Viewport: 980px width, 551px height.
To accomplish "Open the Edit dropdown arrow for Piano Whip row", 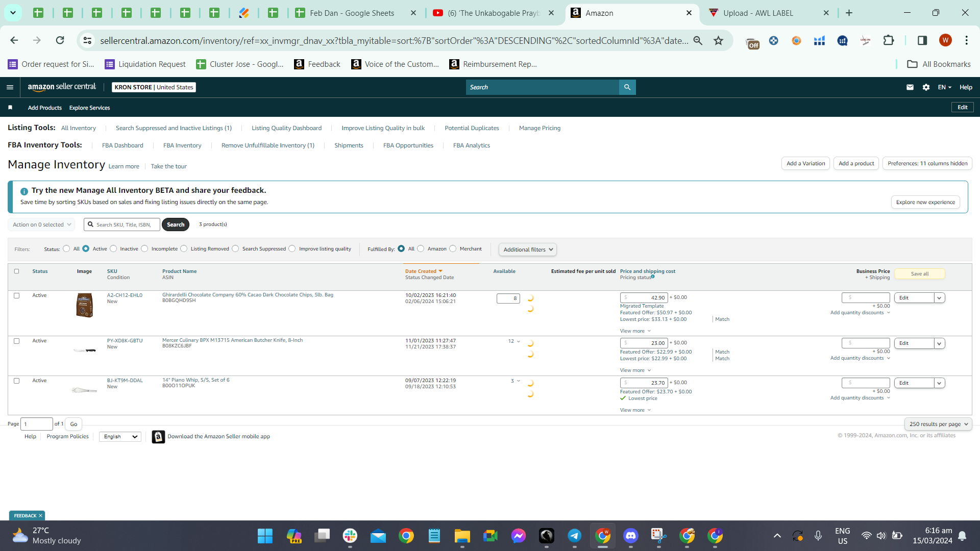I will (939, 383).
